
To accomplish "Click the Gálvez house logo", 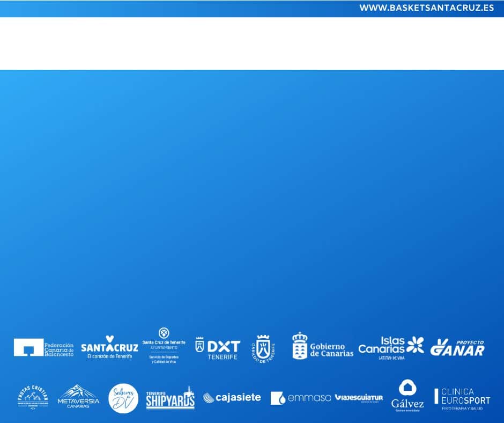I will (x=407, y=396).
